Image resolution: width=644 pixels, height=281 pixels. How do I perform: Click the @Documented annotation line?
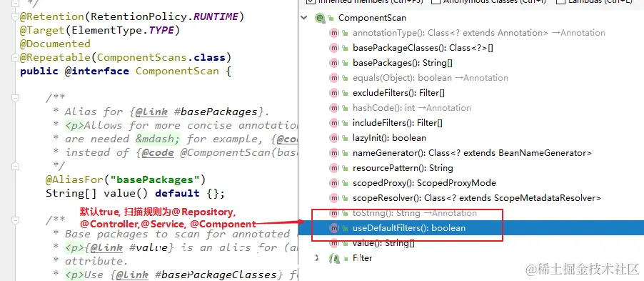click(x=55, y=44)
